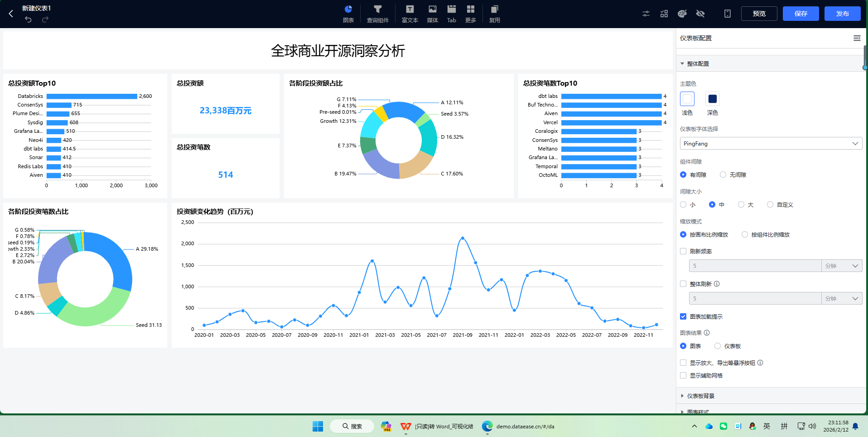Uncheck the 图表加载提示 checkbox

click(683, 316)
